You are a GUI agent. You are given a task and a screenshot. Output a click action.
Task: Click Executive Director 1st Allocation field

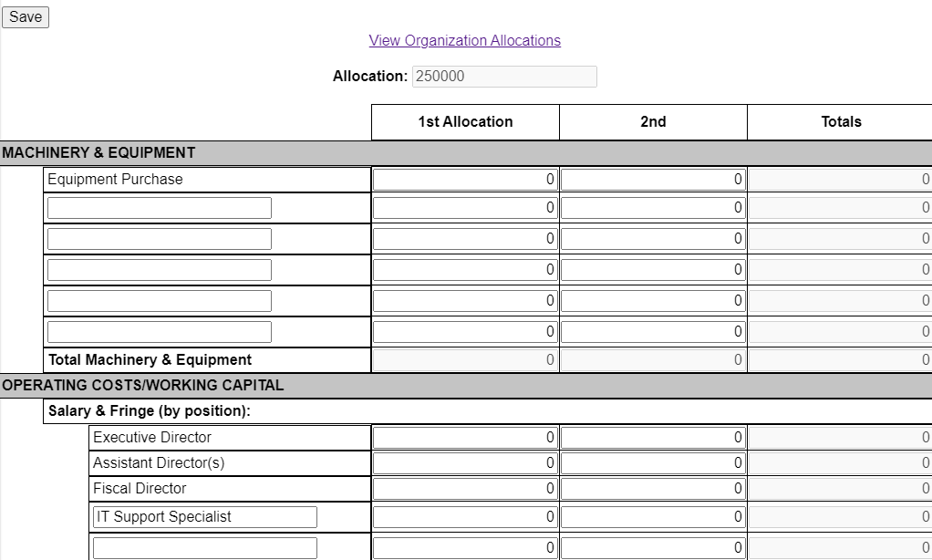[x=464, y=437]
